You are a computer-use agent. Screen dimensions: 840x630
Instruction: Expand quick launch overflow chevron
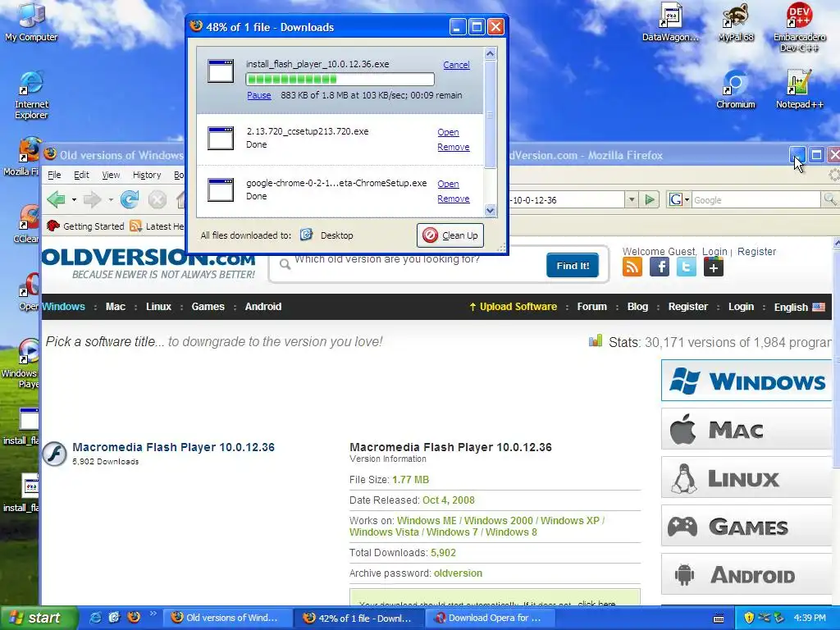click(153, 614)
